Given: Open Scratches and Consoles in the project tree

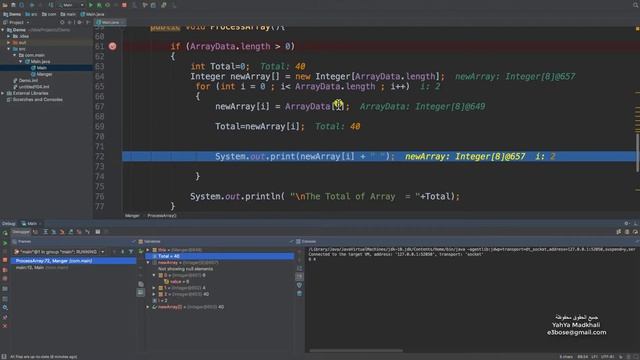Looking at the screenshot, I should (x=34, y=99).
